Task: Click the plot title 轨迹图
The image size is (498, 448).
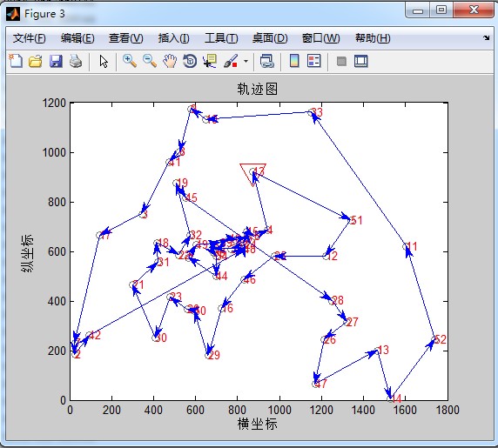Action: (x=257, y=89)
